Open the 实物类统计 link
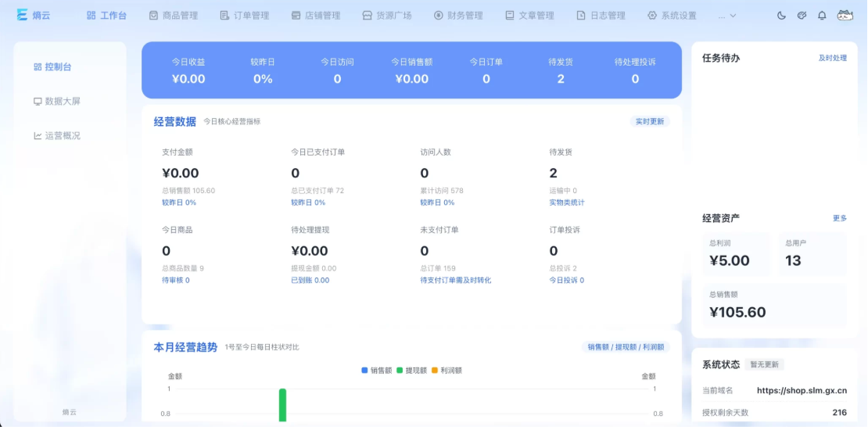The height and width of the screenshot is (437, 868). [x=566, y=202]
